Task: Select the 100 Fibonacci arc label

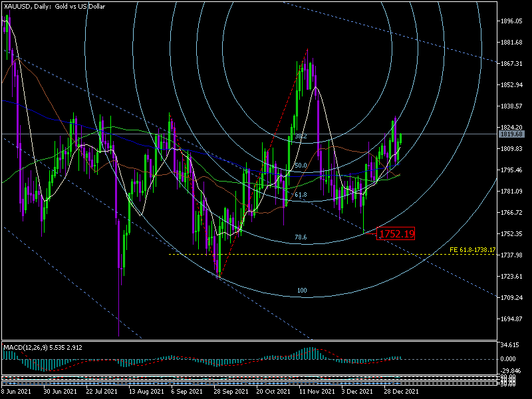Action: click(303, 291)
